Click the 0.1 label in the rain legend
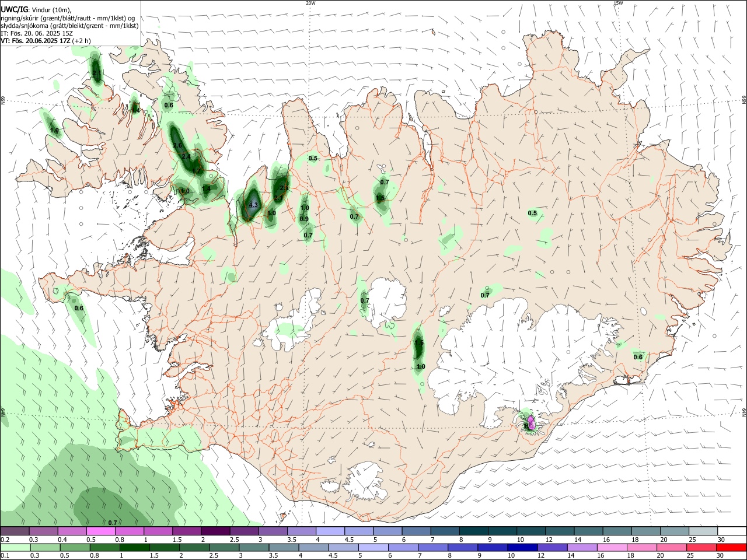 (x=5, y=555)
